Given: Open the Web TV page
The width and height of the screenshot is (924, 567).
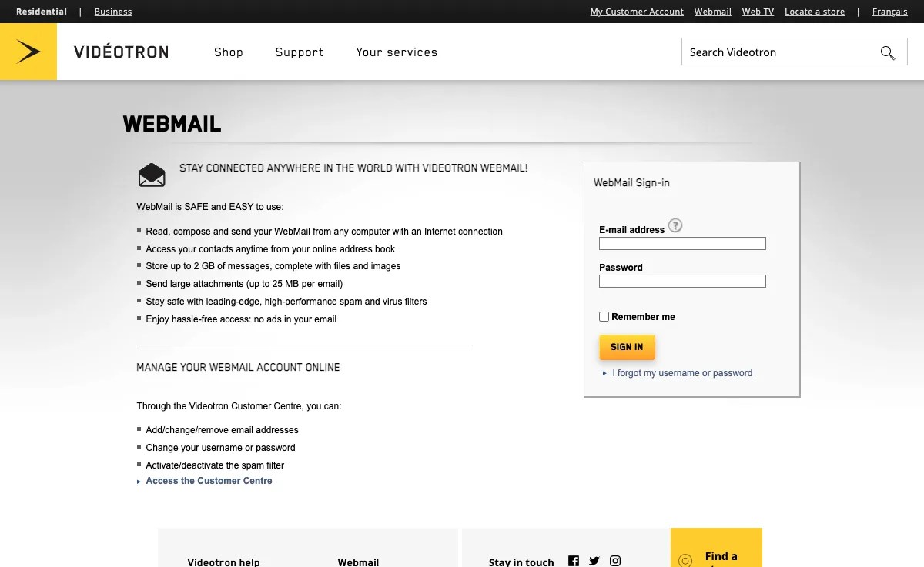Looking at the screenshot, I should pyautogui.click(x=757, y=12).
